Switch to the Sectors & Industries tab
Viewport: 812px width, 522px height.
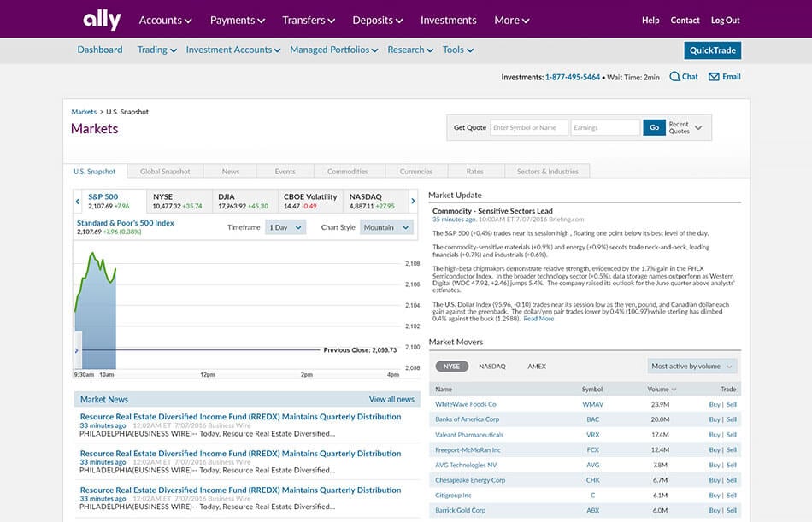click(547, 172)
